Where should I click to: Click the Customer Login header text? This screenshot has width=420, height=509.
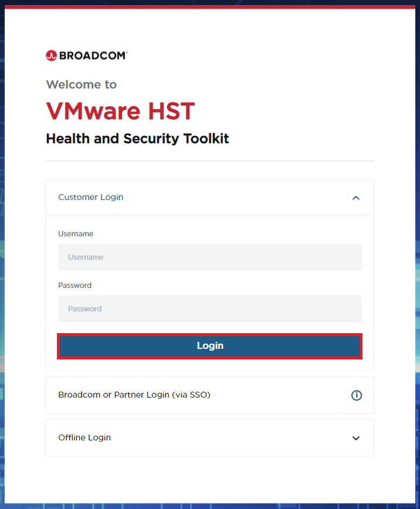point(90,197)
